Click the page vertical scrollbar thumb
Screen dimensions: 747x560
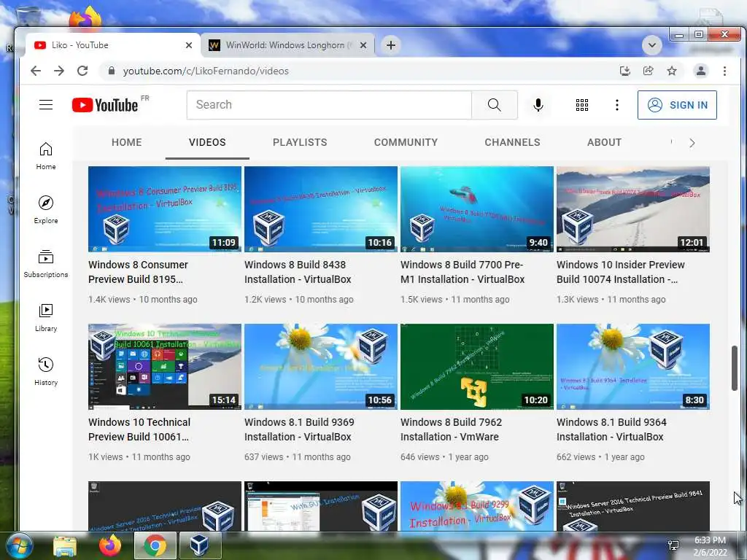click(735, 368)
